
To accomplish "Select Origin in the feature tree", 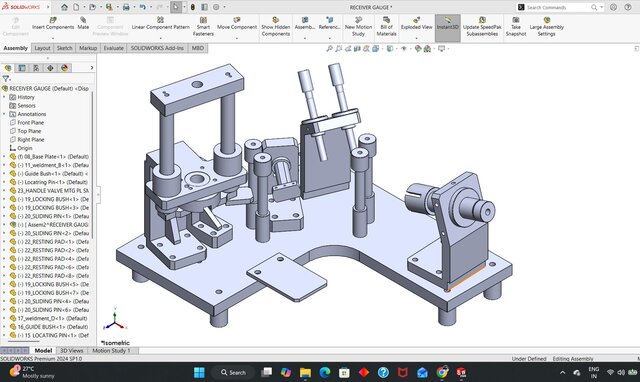I will (24, 148).
